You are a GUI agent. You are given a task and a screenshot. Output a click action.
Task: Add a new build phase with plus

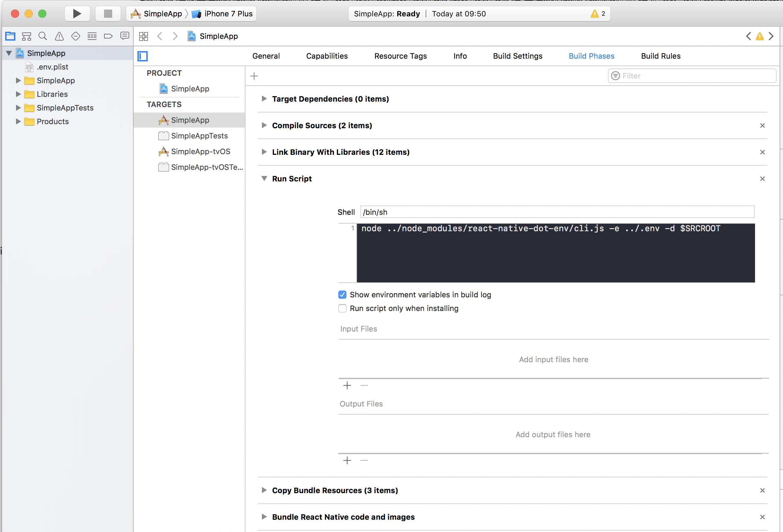(x=254, y=76)
